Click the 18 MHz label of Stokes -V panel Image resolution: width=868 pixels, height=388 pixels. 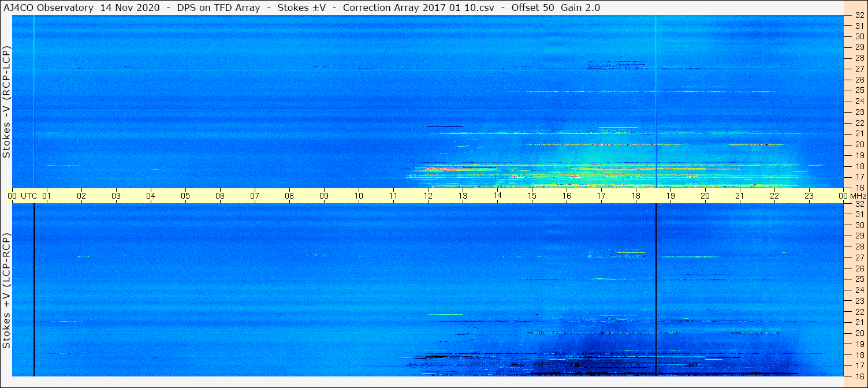point(859,166)
